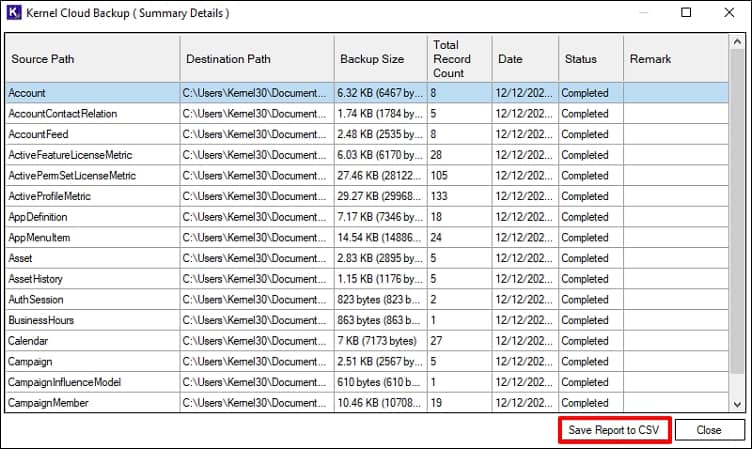This screenshot has height=449, width=752.
Task: Click the Total Record Count column header
Action: [459, 59]
